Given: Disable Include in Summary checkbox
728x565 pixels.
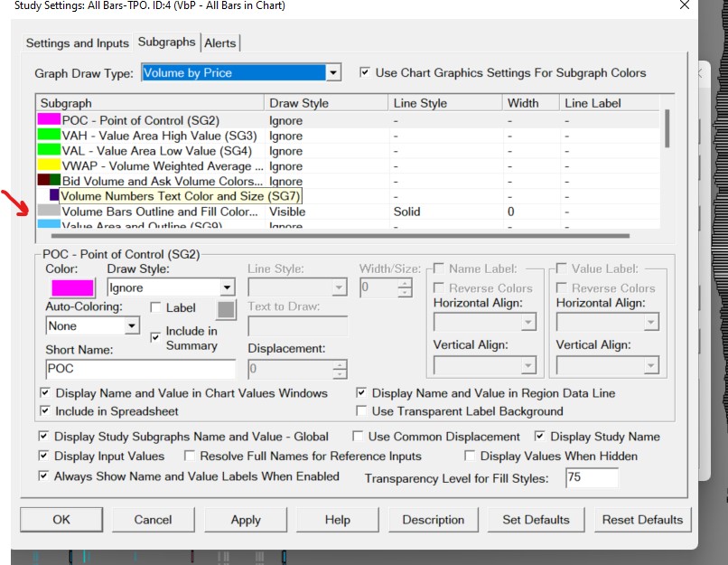Looking at the screenshot, I should pyautogui.click(x=156, y=337).
